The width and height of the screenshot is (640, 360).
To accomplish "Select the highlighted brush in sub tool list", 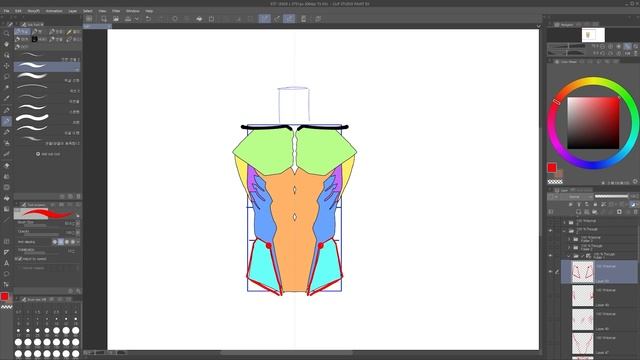I will pyautogui.click(x=47, y=67).
